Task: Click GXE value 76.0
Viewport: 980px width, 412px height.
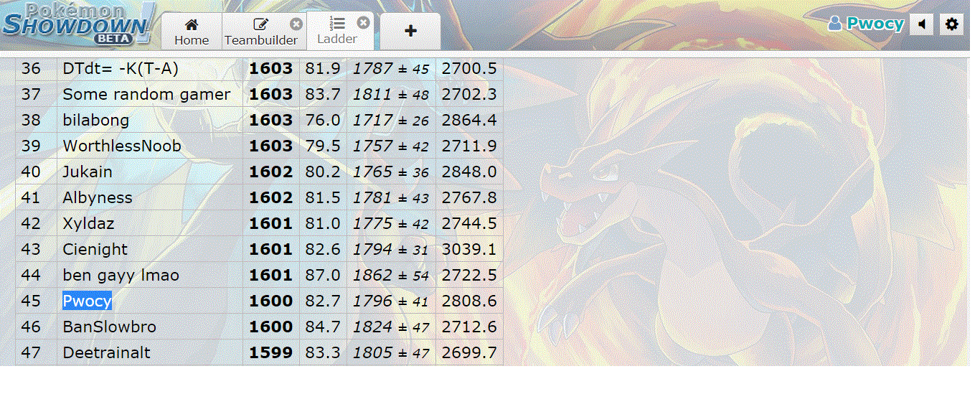Action: coord(323,121)
